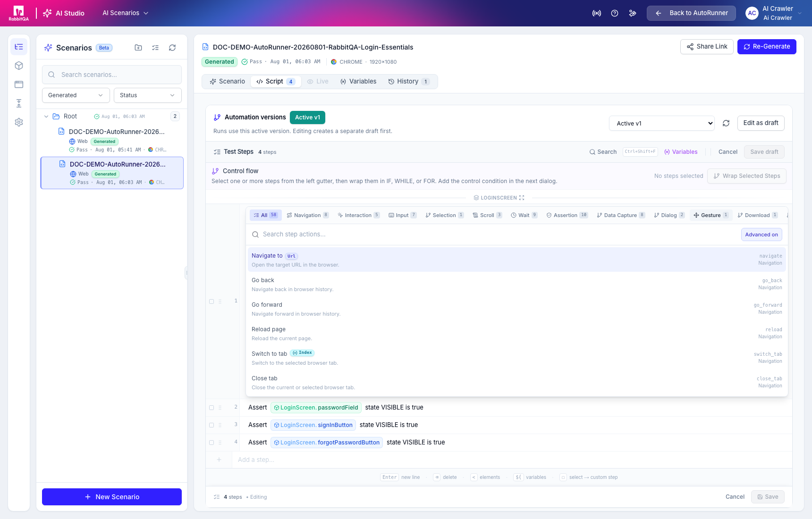
Task: Click the new folder icon in Scenarios
Action: [138, 48]
